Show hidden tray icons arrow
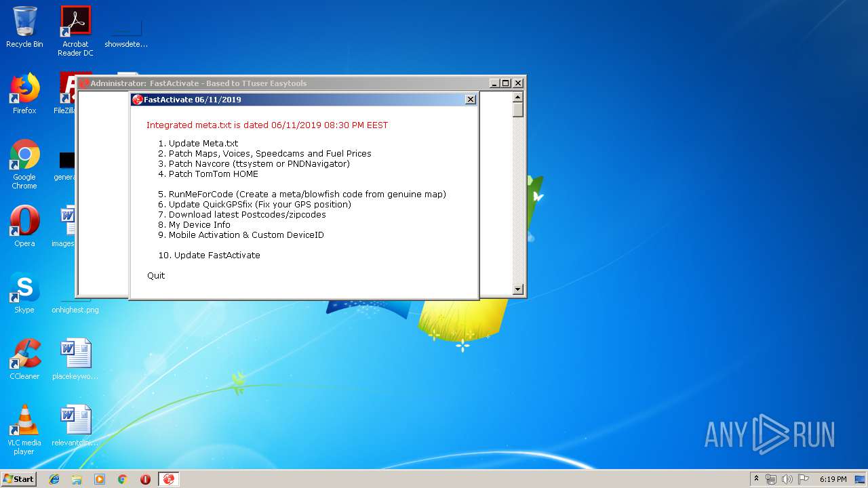 click(x=756, y=479)
